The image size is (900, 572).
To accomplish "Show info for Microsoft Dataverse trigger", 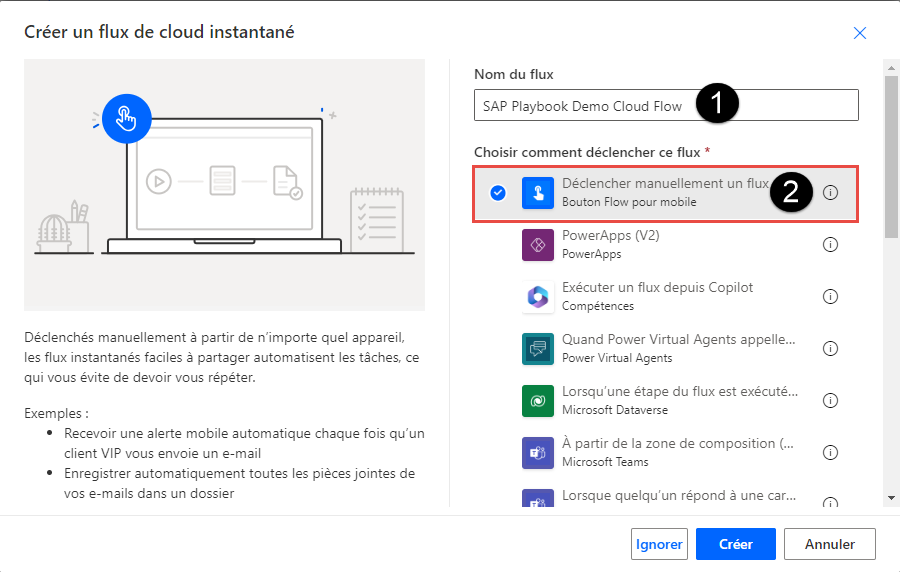I will coord(830,400).
